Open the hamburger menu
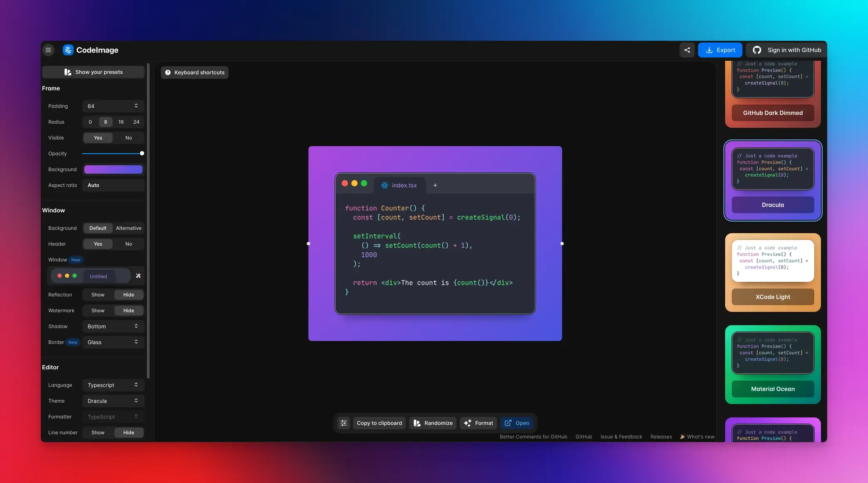Image resolution: width=868 pixels, height=483 pixels. [x=48, y=50]
